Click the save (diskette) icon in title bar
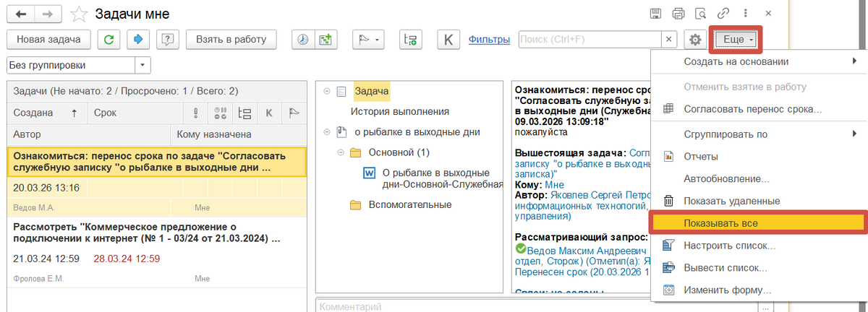The width and height of the screenshot is (868, 312). coord(656,13)
